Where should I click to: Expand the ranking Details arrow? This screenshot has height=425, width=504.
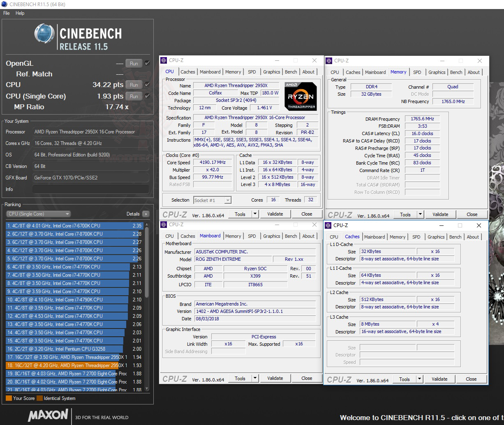tap(146, 214)
